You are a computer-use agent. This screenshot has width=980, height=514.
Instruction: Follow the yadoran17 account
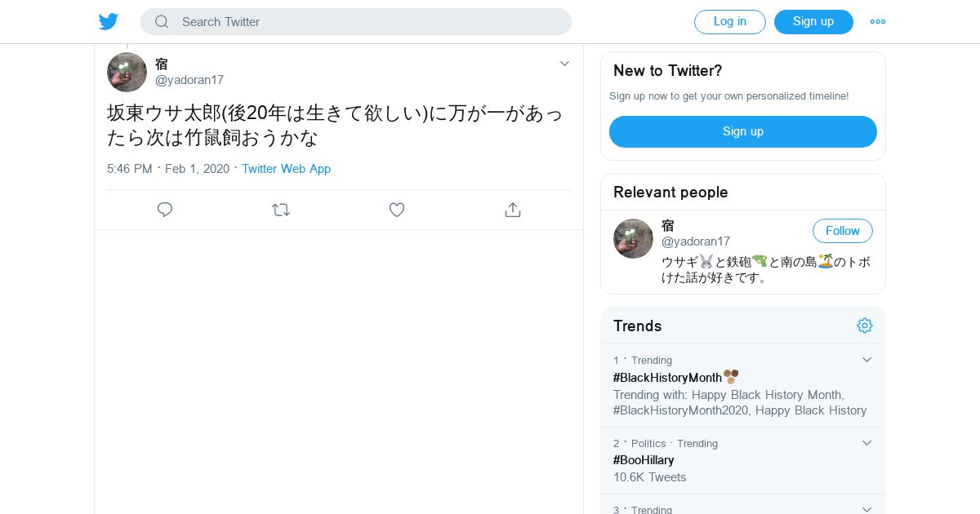tap(842, 231)
